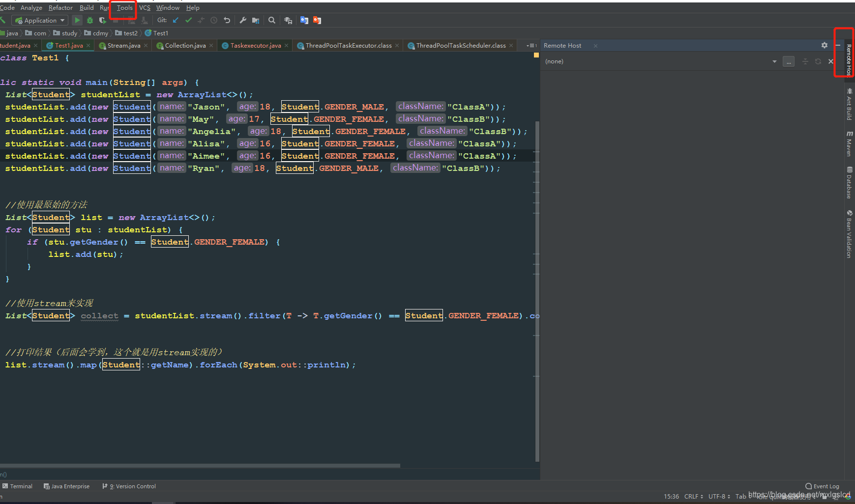Open the Terminal tool window
855x504 pixels.
click(17, 486)
